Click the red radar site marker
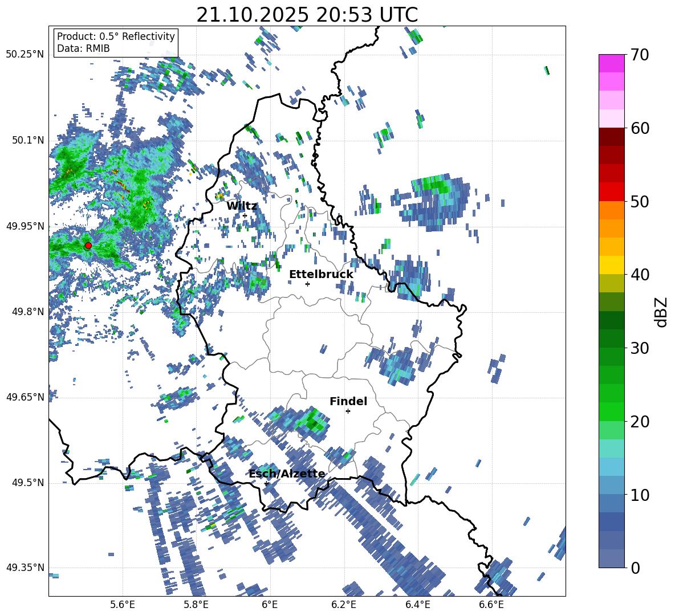This screenshot has width=675, height=616. pos(88,246)
